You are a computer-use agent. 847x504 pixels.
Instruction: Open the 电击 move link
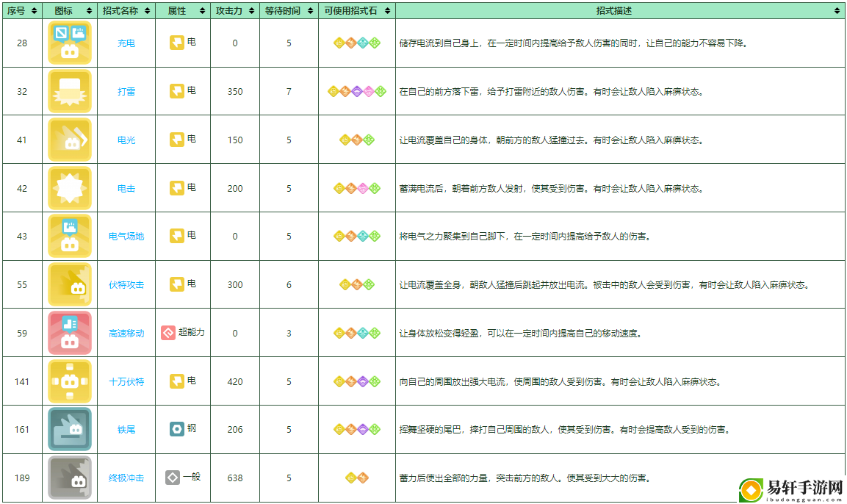point(126,189)
